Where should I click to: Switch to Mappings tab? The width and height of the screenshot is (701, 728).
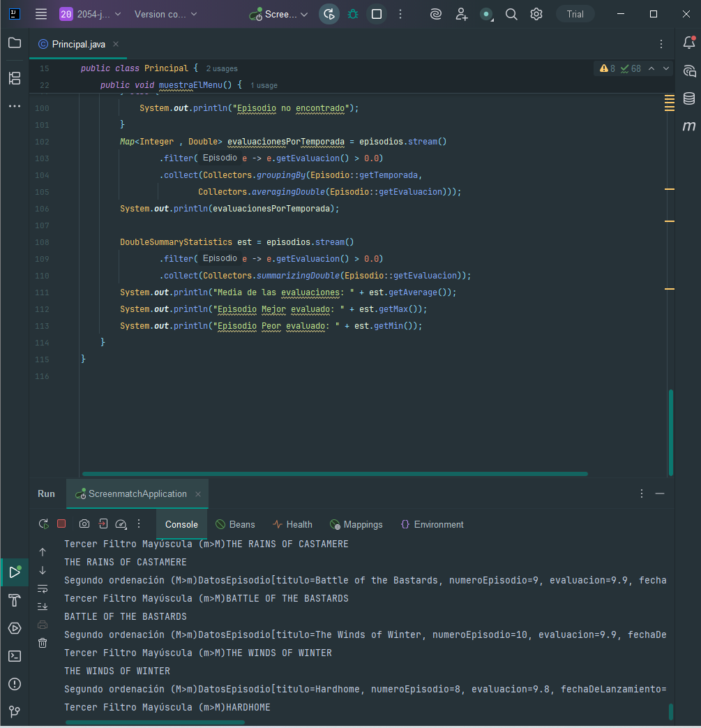pyautogui.click(x=356, y=524)
